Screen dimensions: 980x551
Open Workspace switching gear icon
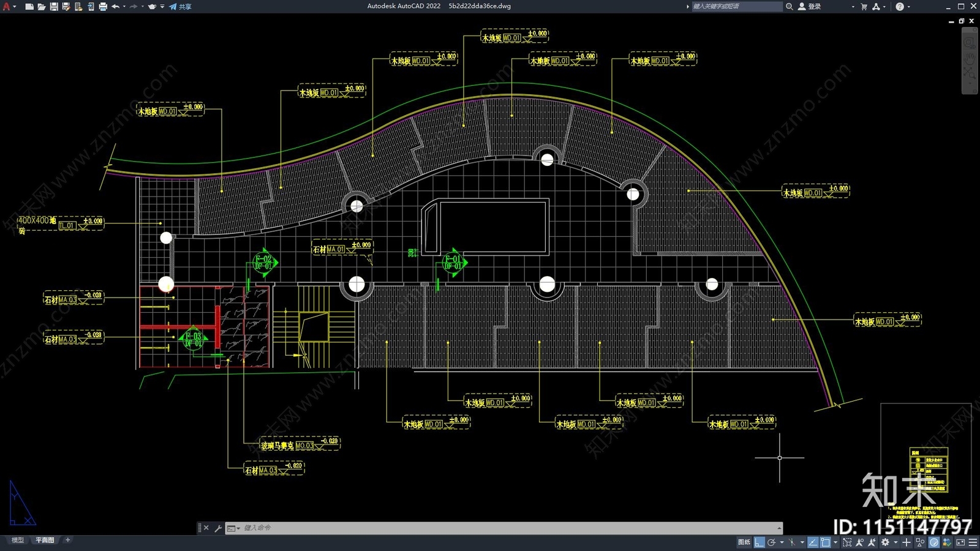[885, 542]
